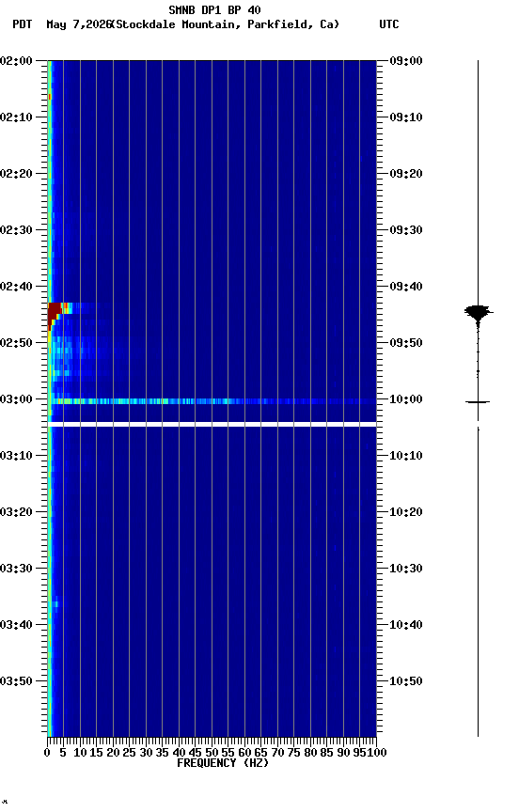Click the '03:30' PDT time label
The height and width of the screenshot is (812, 519).
tap(16, 569)
